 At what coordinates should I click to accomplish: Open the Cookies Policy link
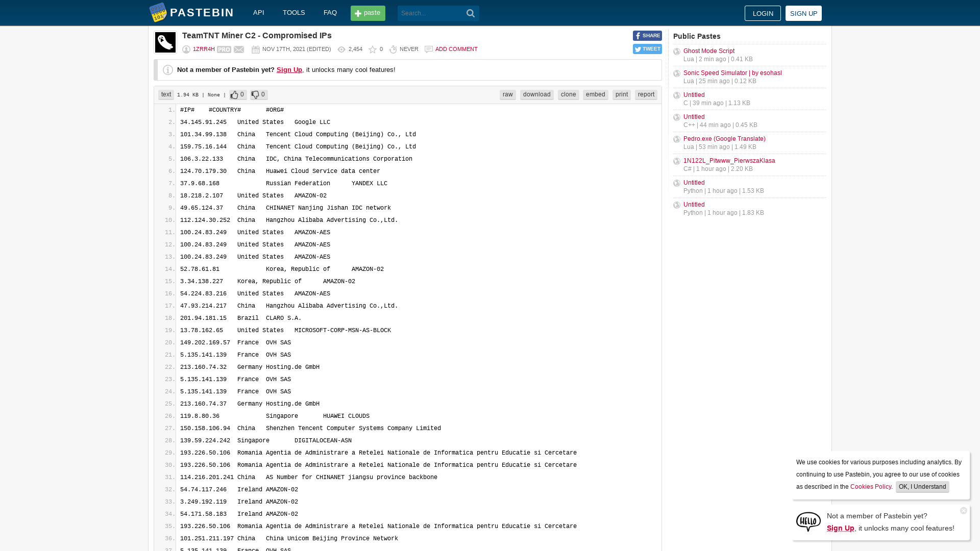click(871, 487)
